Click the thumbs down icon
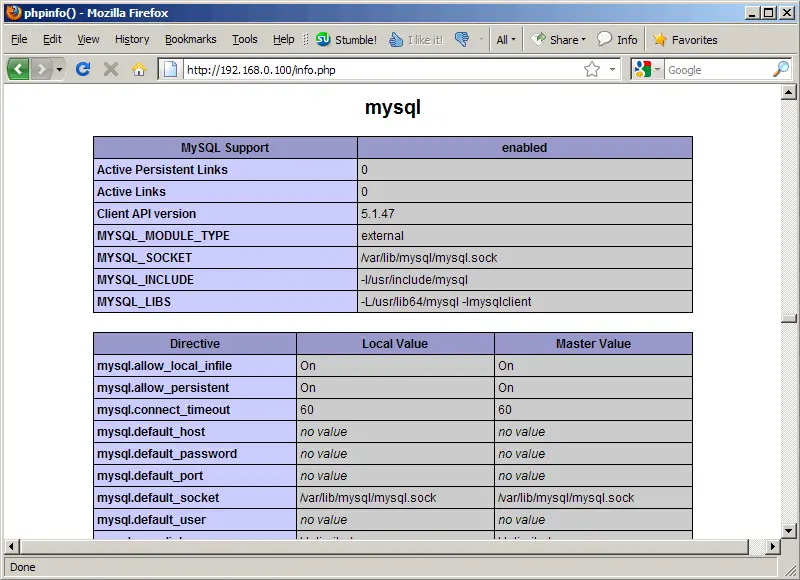The image size is (800, 580). 462,39
